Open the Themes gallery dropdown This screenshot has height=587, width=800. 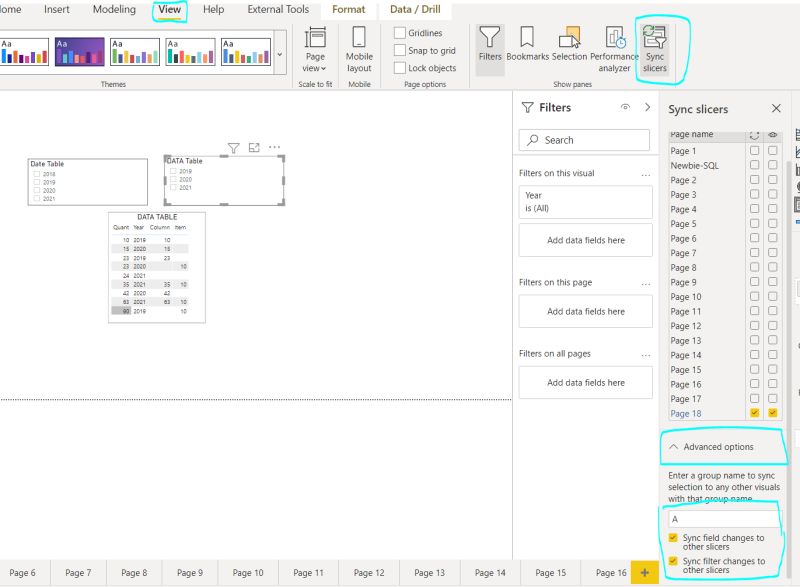click(x=281, y=55)
